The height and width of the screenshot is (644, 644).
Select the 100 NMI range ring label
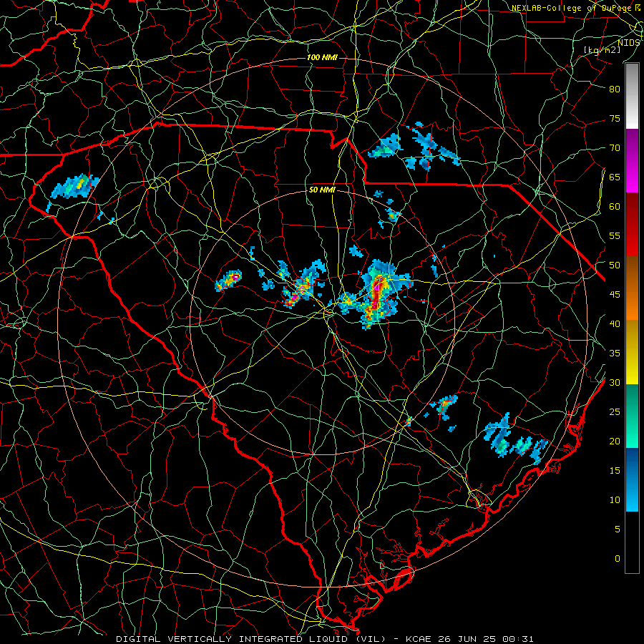322,57
